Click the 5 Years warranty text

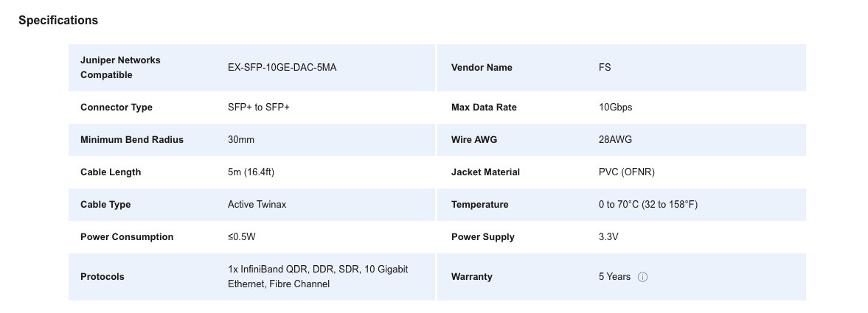614,277
